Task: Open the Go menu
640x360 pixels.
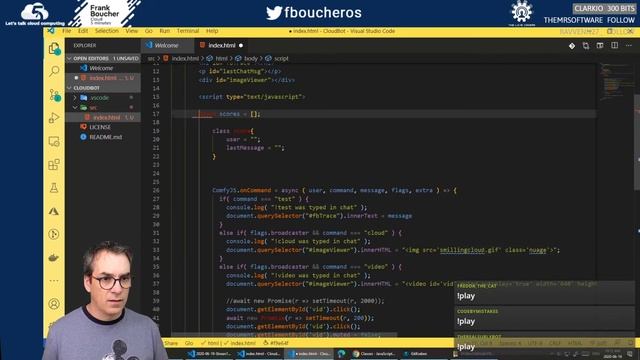Action: click(x=149, y=31)
